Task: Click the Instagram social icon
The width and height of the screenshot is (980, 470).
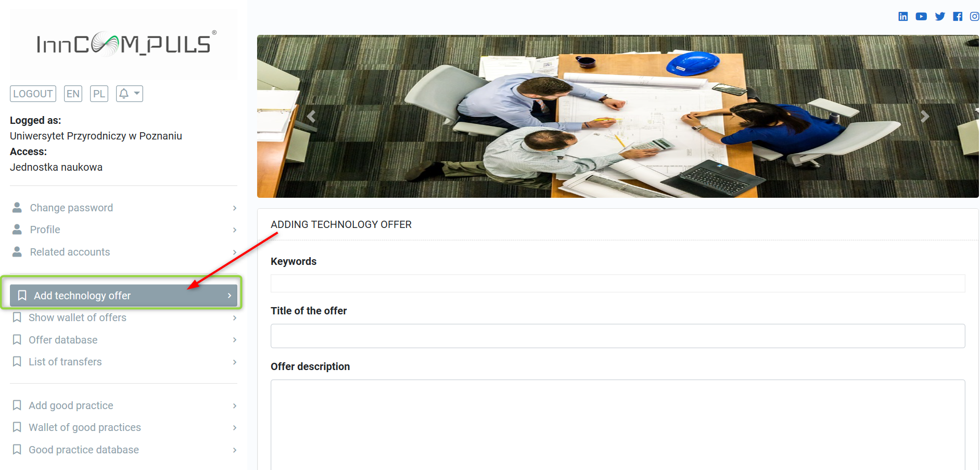Action: (975, 17)
